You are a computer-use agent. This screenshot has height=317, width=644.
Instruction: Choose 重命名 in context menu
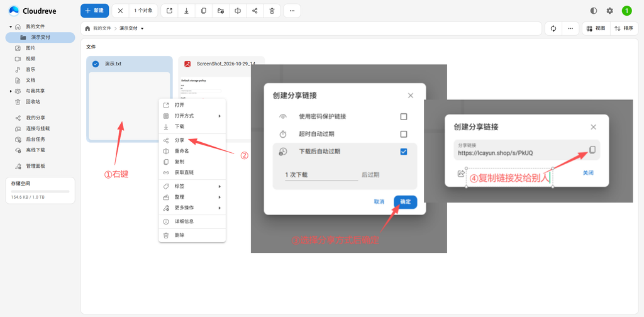point(192,151)
